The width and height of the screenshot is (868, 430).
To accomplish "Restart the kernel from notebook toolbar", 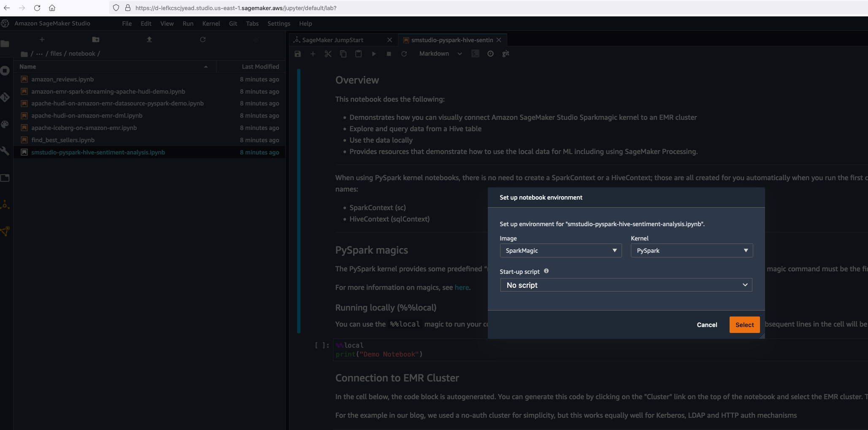I will 404,54.
